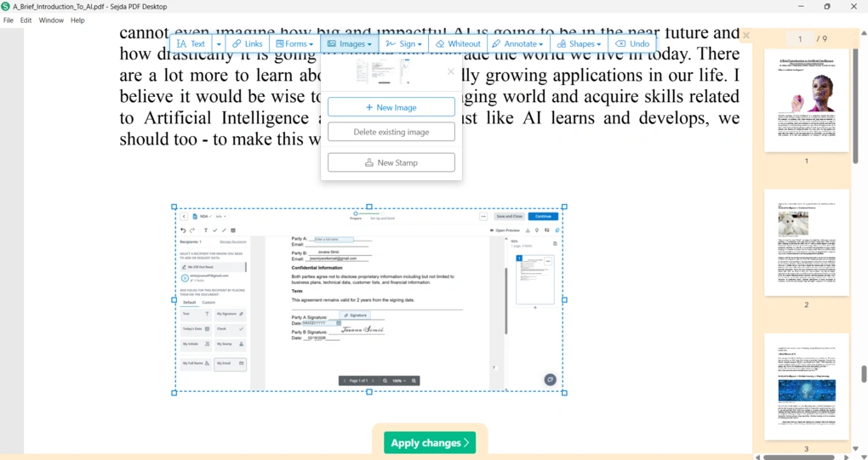Open the Help menu
This screenshot has height=460, width=868.
click(x=77, y=20)
